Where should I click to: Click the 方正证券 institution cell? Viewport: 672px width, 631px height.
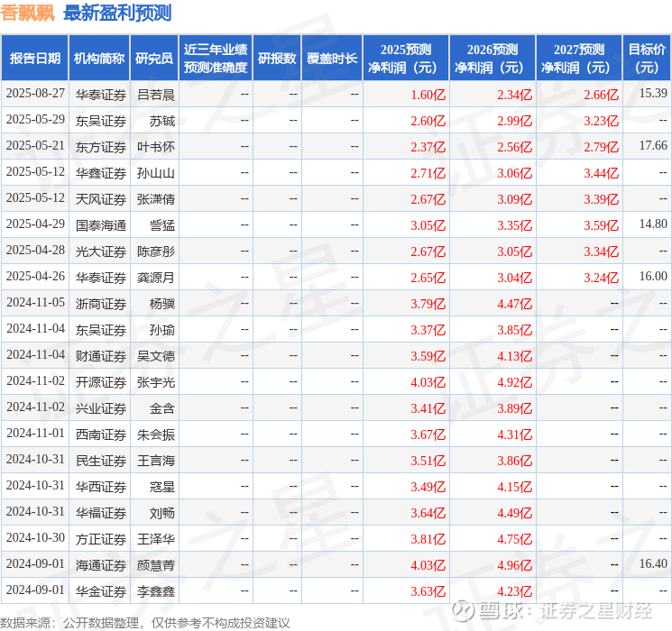(101, 539)
